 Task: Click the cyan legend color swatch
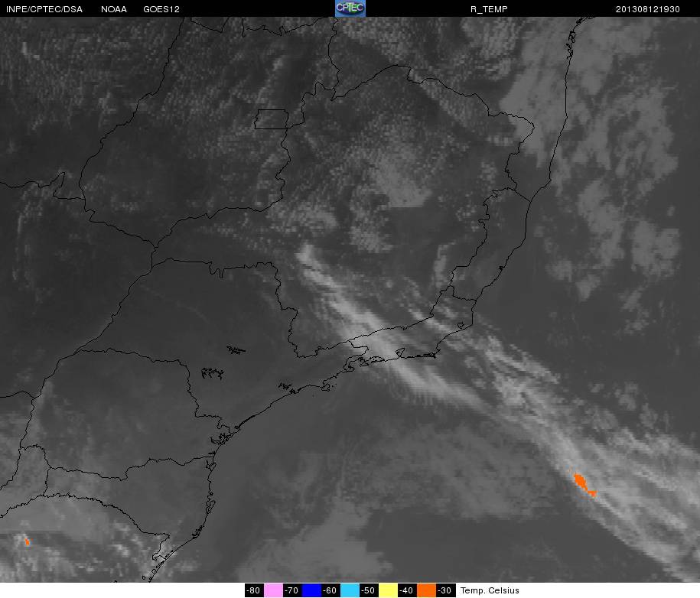click(x=350, y=590)
